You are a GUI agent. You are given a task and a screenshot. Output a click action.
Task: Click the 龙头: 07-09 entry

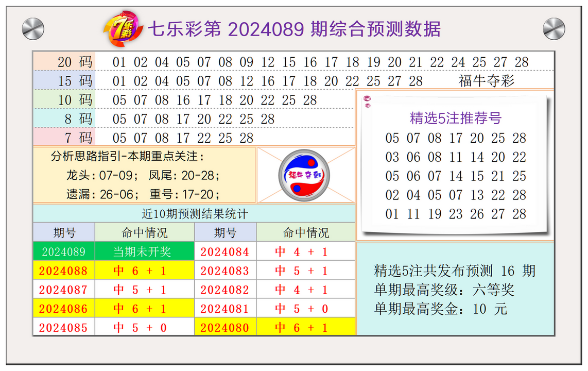102,175
